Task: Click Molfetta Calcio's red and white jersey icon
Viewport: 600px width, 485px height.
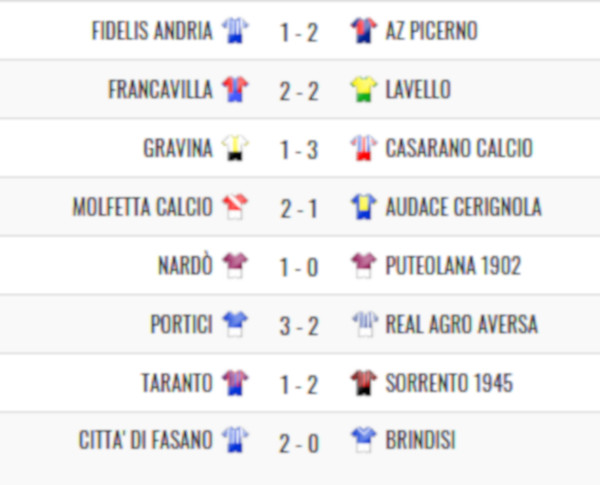Action: pos(235,207)
